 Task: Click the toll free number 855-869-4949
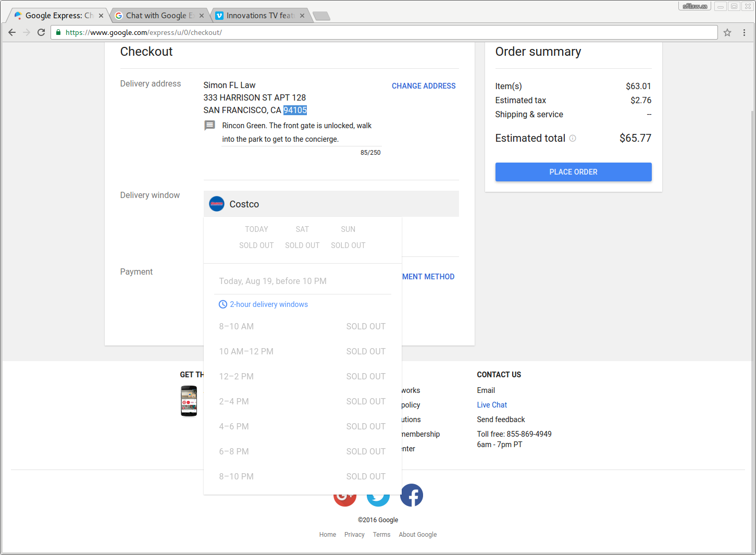coord(529,434)
